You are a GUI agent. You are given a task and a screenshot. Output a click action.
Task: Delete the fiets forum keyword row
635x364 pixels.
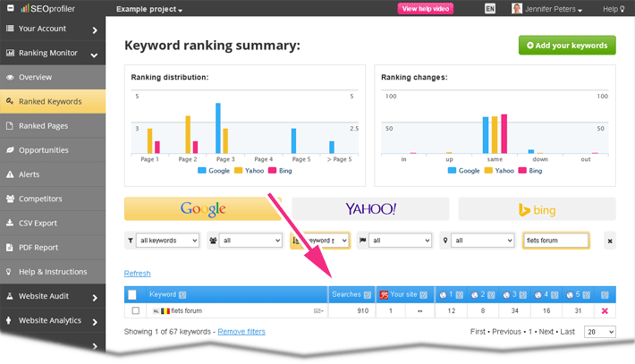[605, 310]
